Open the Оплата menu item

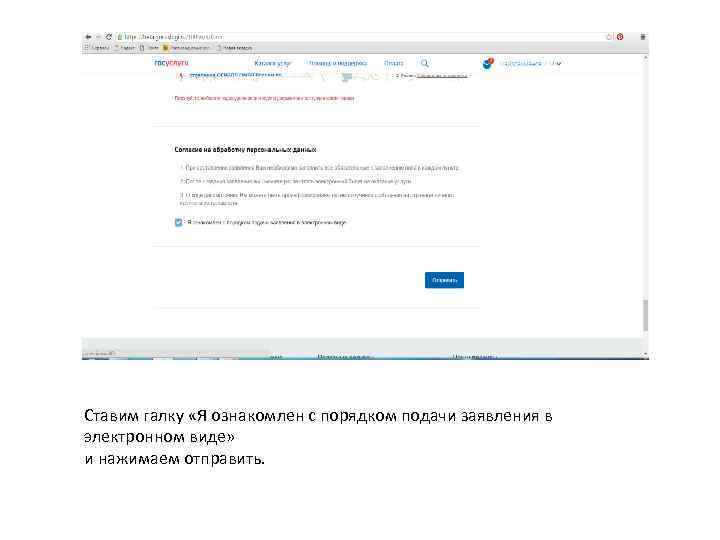[394, 63]
